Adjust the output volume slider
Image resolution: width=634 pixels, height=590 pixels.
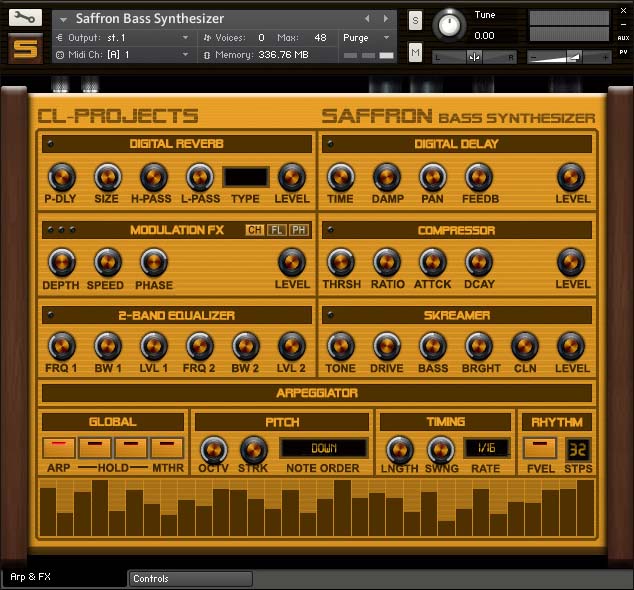[569, 57]
